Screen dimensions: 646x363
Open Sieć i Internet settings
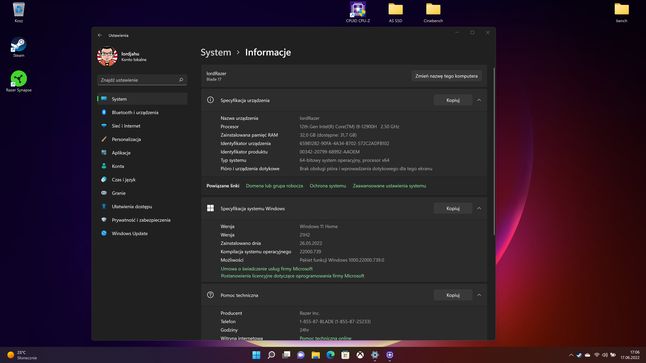142,126
